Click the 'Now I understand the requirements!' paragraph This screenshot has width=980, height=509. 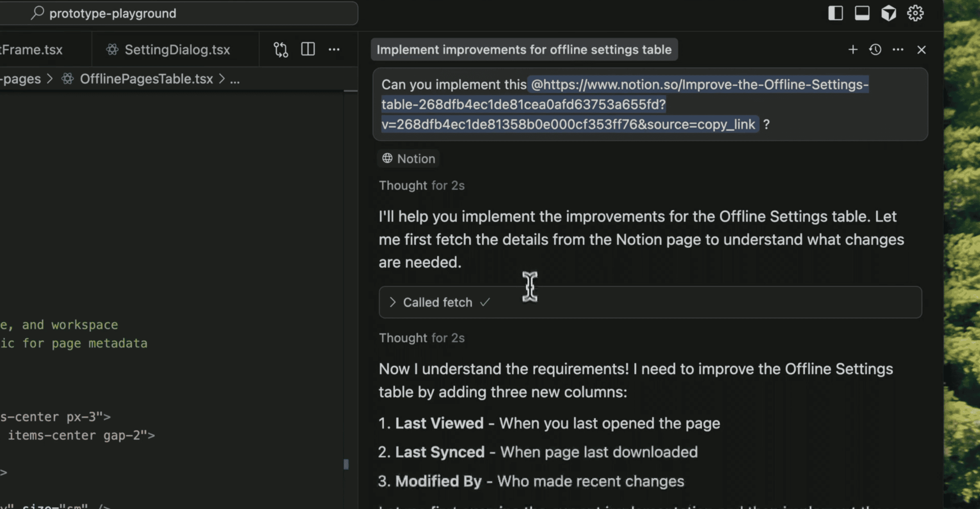[636, 380]
